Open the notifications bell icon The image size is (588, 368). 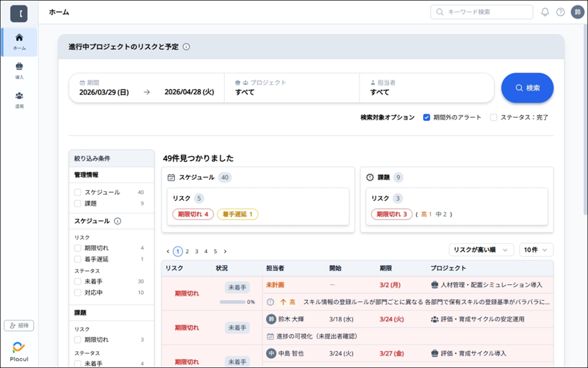click(545, 12)
